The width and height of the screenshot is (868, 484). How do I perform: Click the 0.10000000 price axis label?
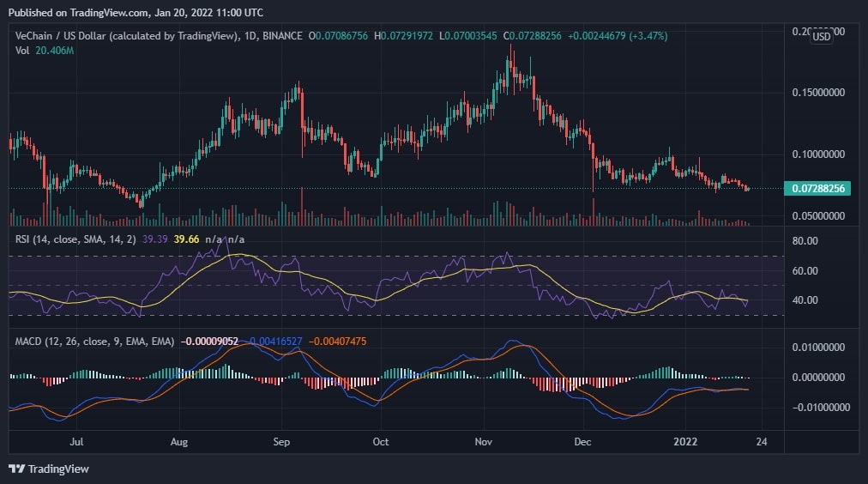pyautogui.click(x=818, y=154)
